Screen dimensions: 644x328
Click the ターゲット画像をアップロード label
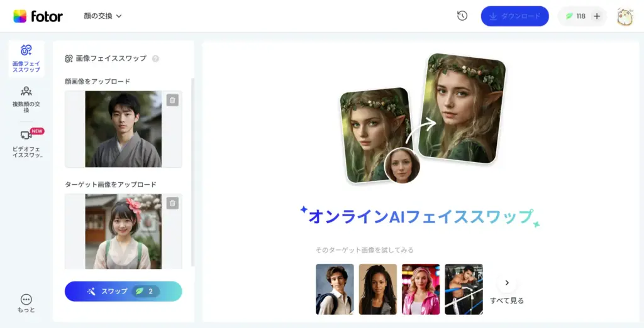coord(111,184)
